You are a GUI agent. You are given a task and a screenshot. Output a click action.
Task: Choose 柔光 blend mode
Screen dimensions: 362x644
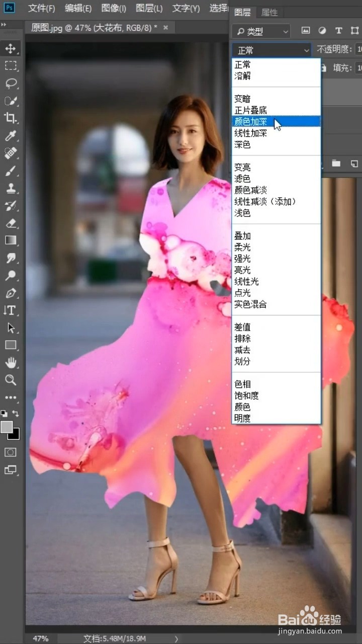click(x=276, y=247)
